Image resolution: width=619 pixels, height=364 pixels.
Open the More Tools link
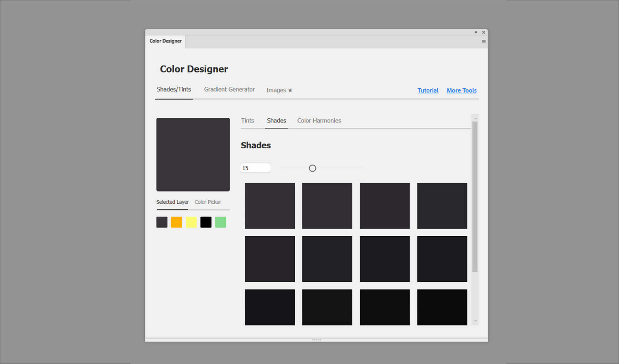(x=461, y=90)
